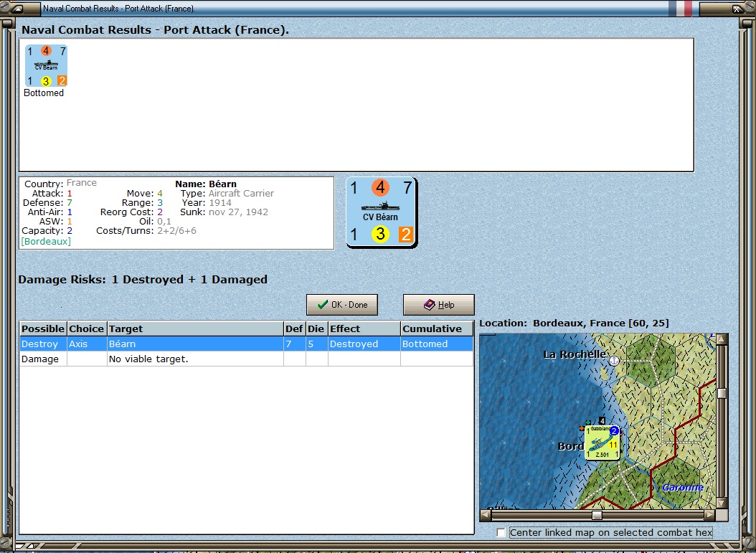This screenshot has height=553, width=756.
Task: Click the Choice column header
Action: click(86, 329)
